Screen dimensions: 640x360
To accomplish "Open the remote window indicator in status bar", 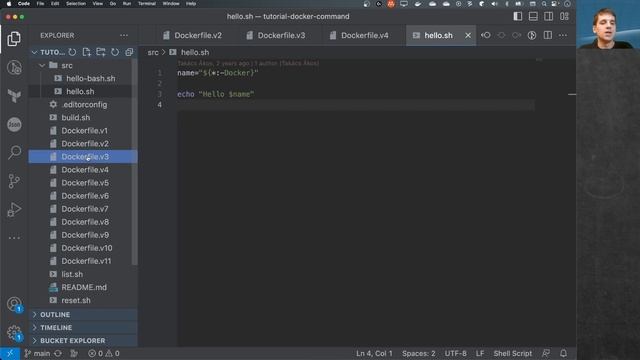I will point(10,353).
